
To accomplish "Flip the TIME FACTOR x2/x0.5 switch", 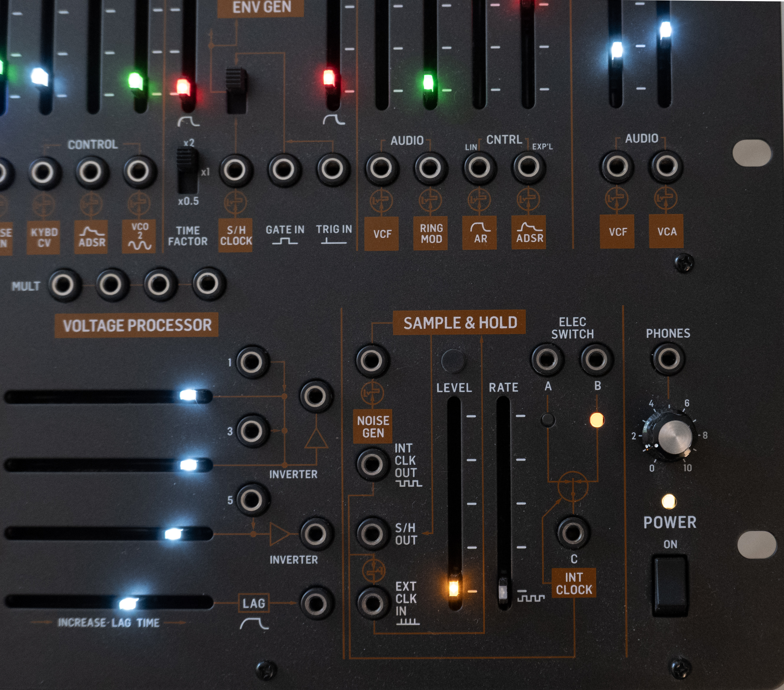I will (188, 170).
